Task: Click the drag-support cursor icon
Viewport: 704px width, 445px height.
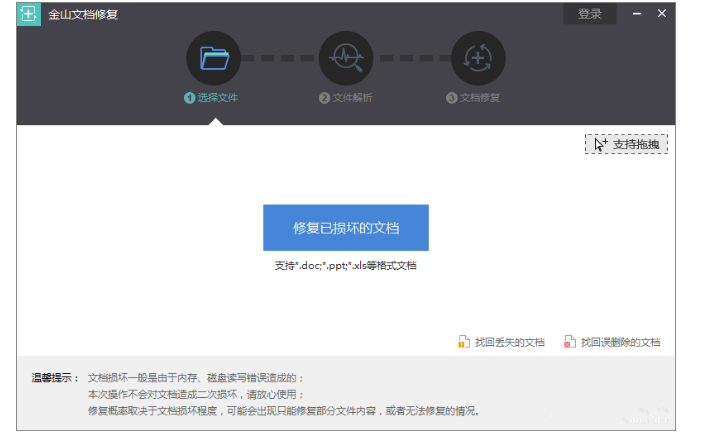Action: [601, 144]
